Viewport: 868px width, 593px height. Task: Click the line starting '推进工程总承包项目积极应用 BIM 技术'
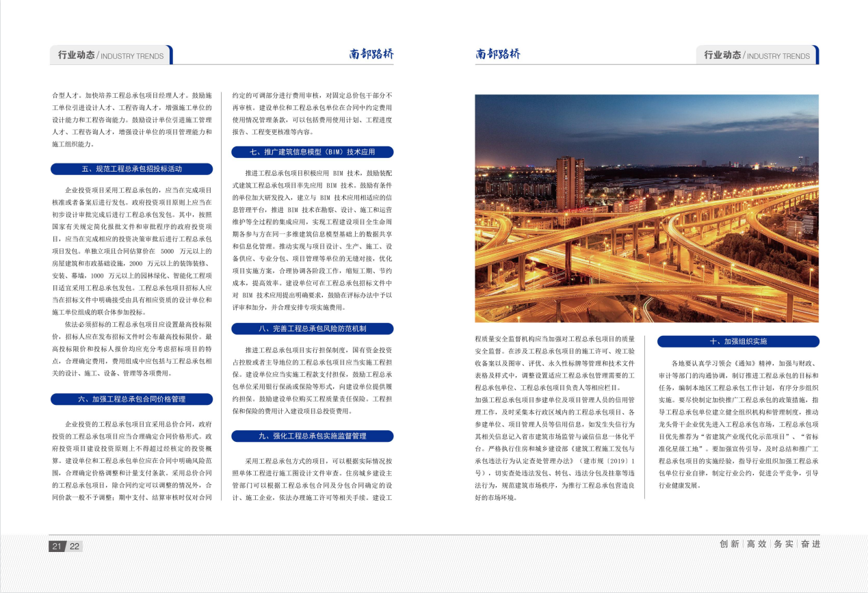tap(319, 174)
